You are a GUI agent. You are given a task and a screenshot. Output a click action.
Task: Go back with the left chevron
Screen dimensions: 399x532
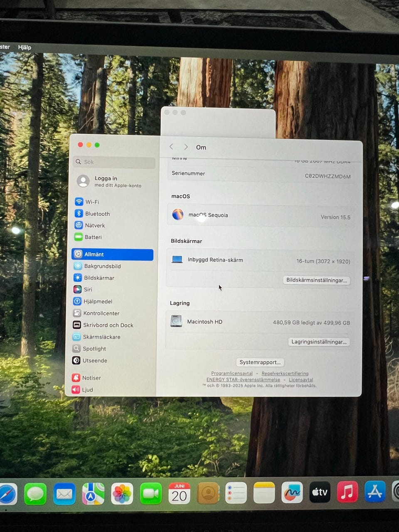(171, 147)
